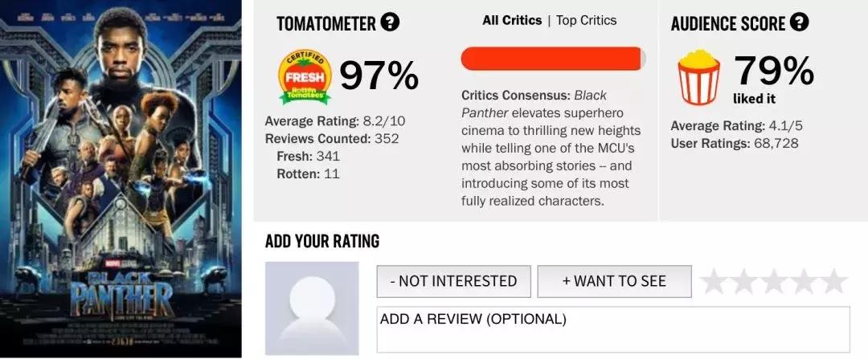
Task: Open the Black Panther movie poster
Action: tap(121, 179)
